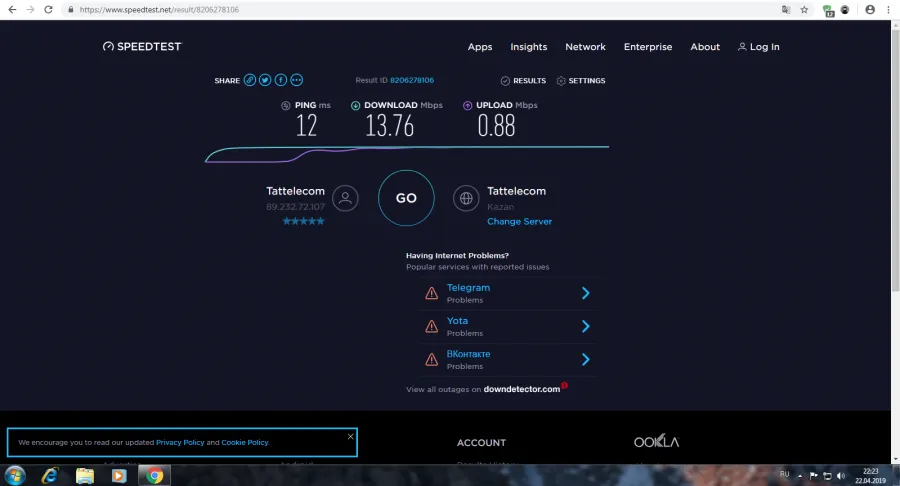Start a new test with GO
The image size is (900, 486).
click(406, 198)
